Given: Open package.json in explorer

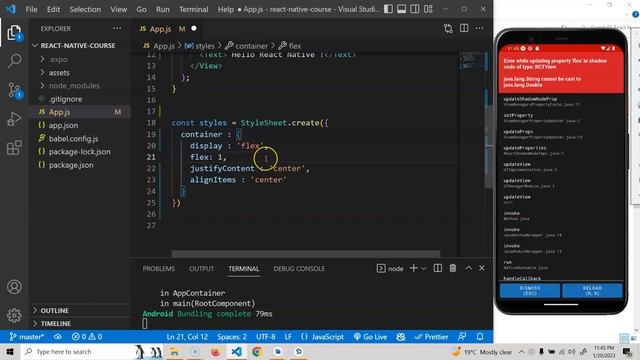Looking at the screenshot, I should pos(71,165).
